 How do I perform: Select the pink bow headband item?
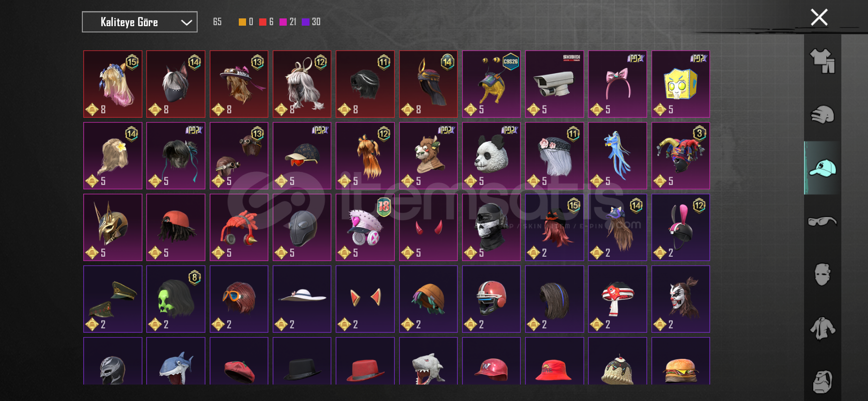617,84
